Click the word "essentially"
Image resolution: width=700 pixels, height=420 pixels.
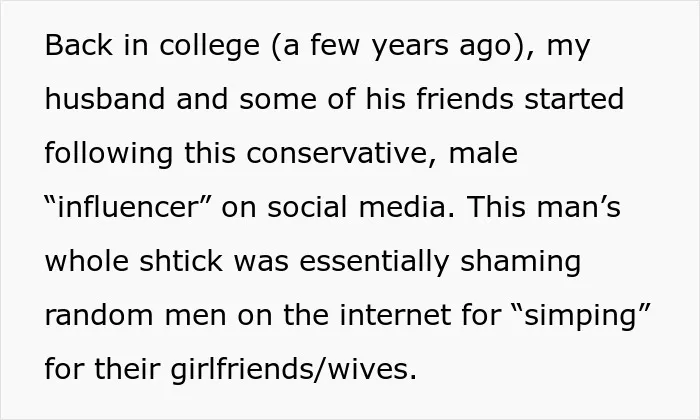click(x=374, y=262)
